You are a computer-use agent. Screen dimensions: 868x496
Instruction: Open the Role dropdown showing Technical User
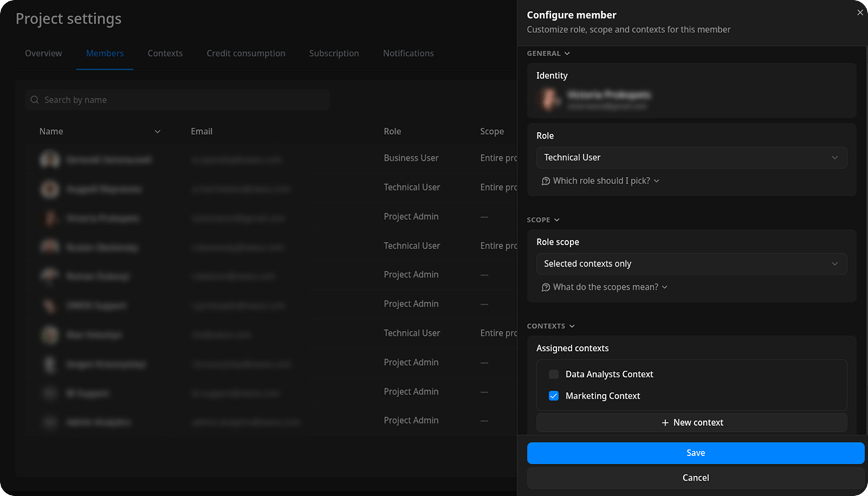coord(692,158)
